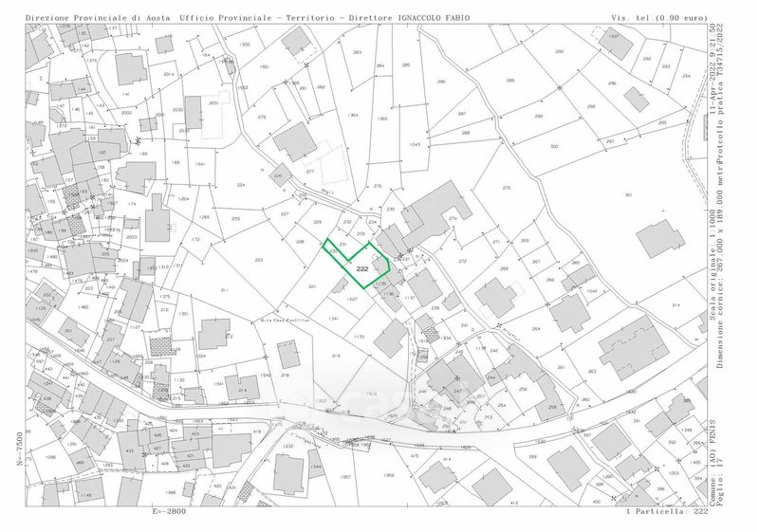Click the '1 Particella: 222' footer text
This screenshot has width=759, height=532.
pos(667,511)
